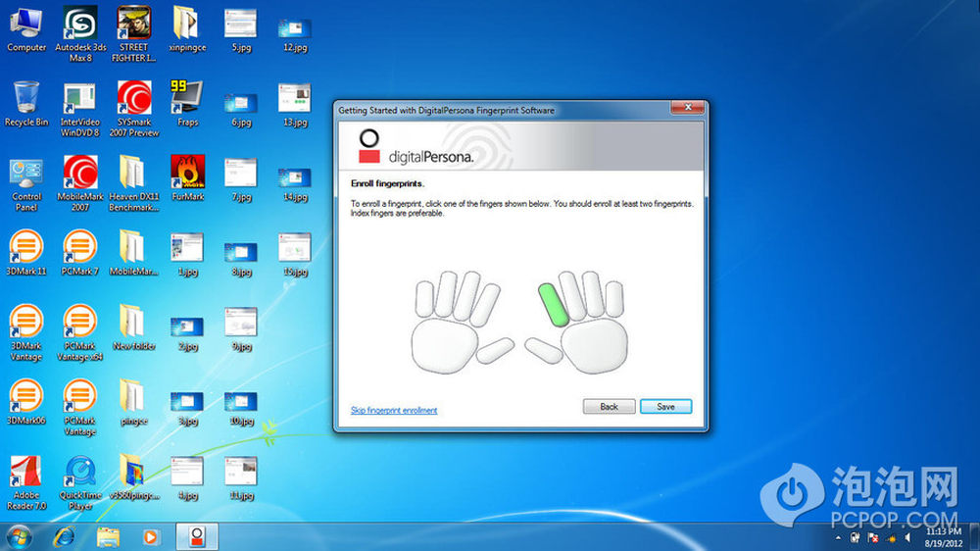This screenshot has width=980, height=551.
Task: Select the 5.jpg file
Action: click(x=241, y=31)
